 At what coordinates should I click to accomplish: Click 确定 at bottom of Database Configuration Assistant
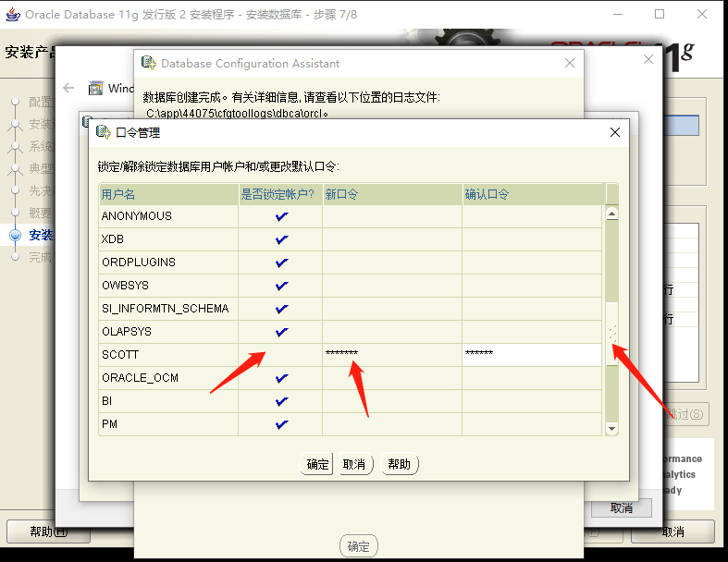pyautogui.click(x=358, y=546)
